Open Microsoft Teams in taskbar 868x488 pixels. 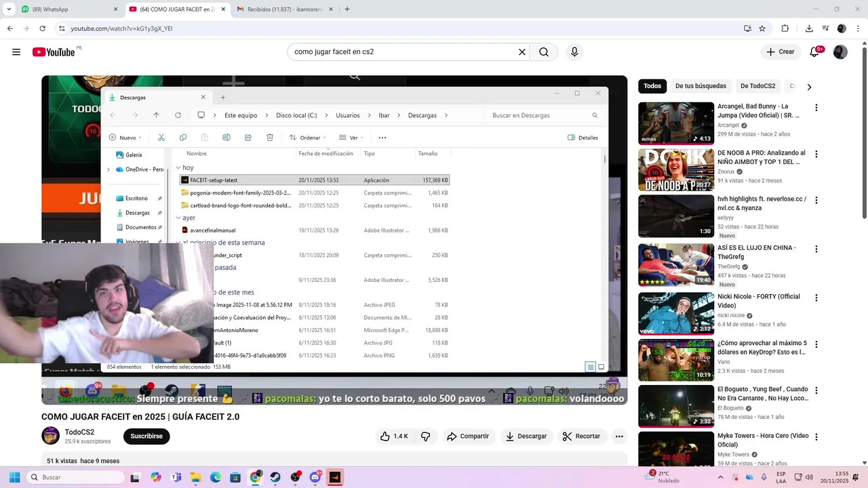(176, 477)
